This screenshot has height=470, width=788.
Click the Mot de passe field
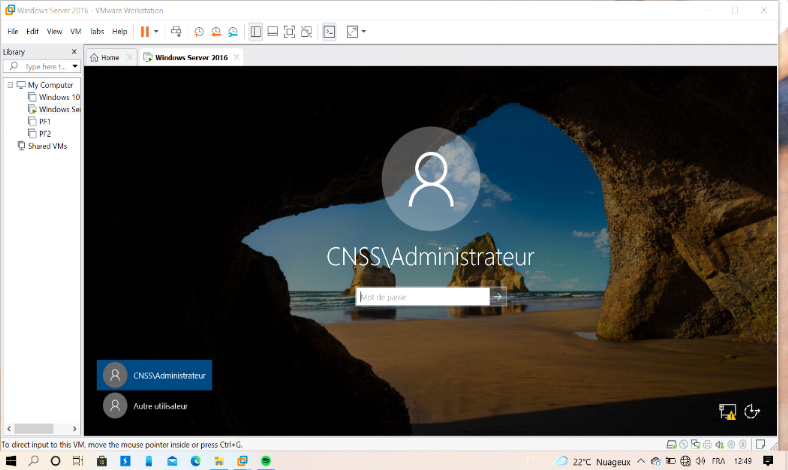click(423, 297)
